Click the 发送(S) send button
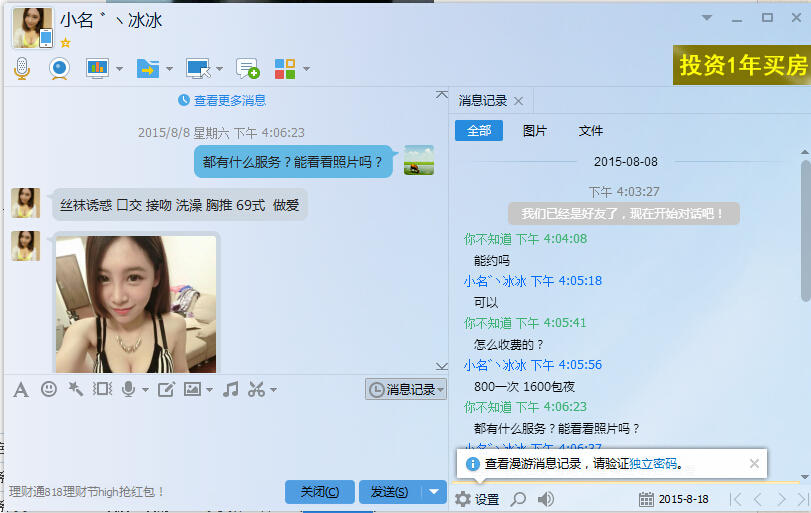This screenshot has width=811, height=513. pyautogui.click(x=388, y=491)
